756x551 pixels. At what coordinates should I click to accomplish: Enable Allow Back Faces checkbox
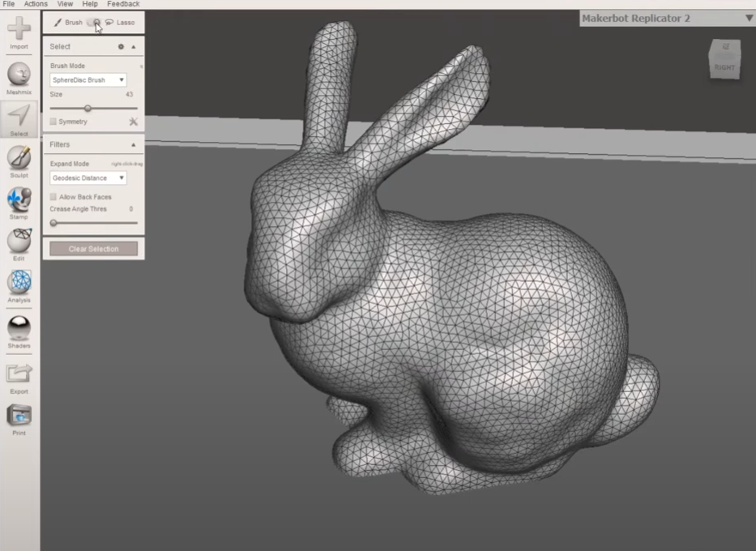click(53, 197)
